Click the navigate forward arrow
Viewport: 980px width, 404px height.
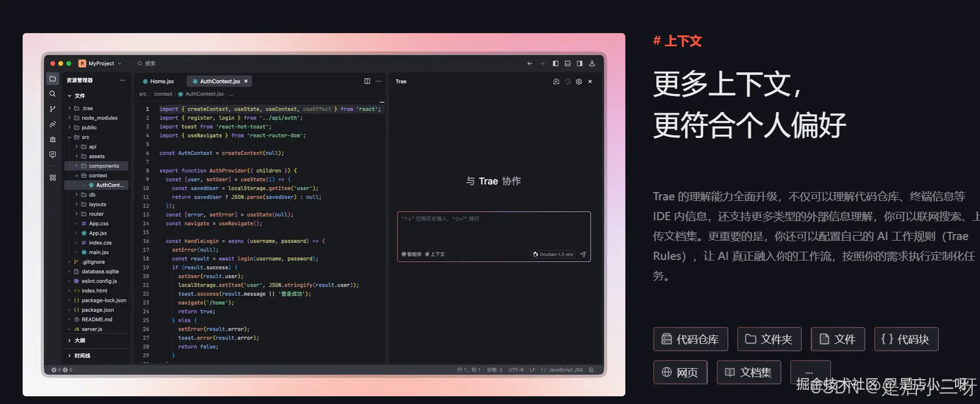pos(542,63)
